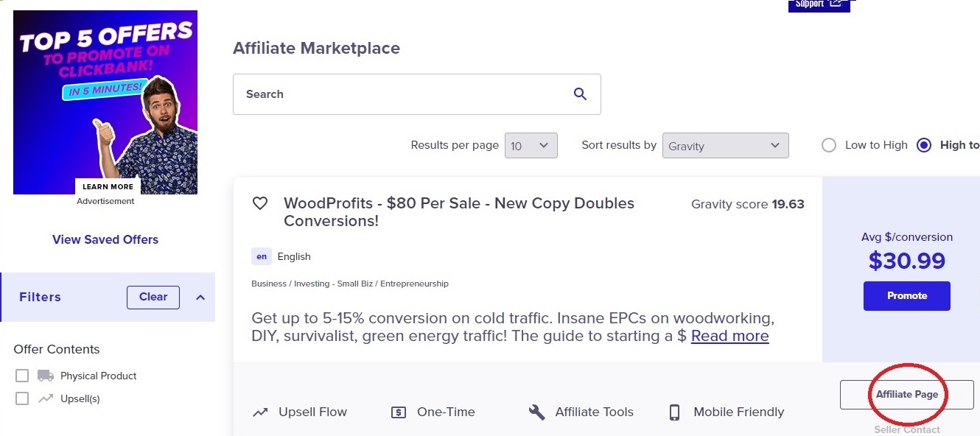
Task: Check the Upsell(s) filter checkbox
Action: 22,398
